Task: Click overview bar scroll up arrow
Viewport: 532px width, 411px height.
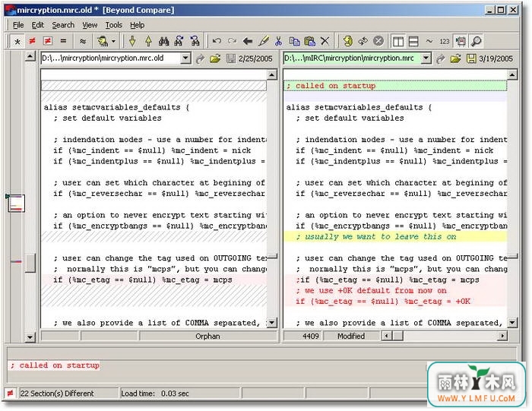Action: tap(30, 56)
